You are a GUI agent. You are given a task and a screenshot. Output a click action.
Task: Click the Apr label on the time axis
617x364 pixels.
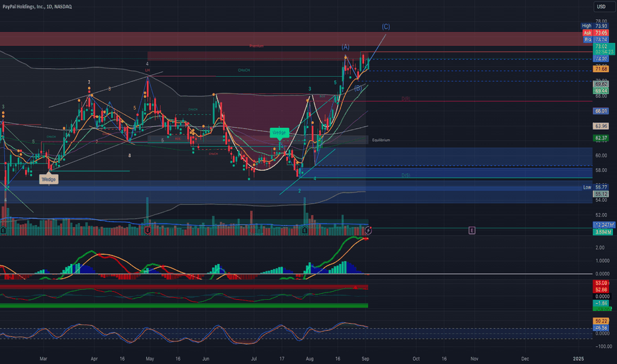click(93, 359)
